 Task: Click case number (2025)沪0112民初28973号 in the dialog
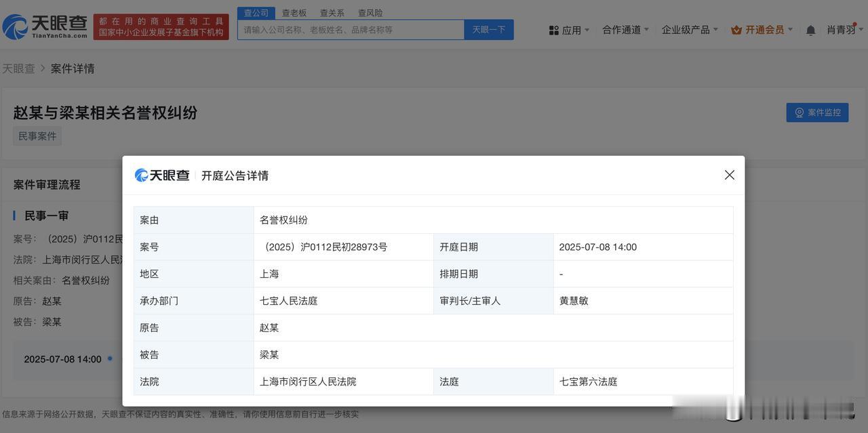[323, 247]
